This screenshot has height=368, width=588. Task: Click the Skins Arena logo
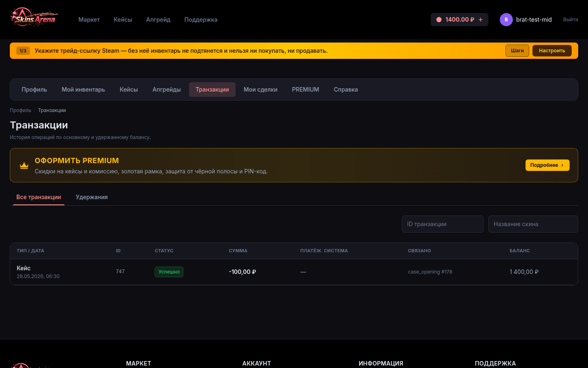(34, 18)
